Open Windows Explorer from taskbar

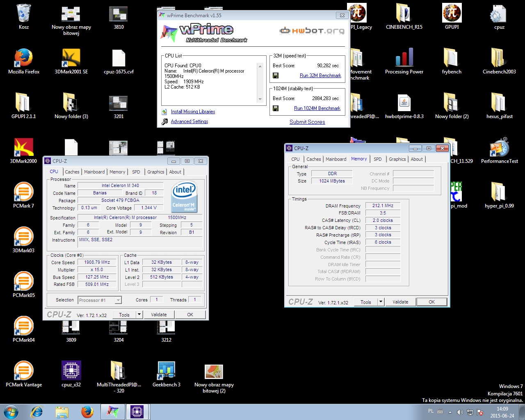pyautogui.click(x=62, y=411)
